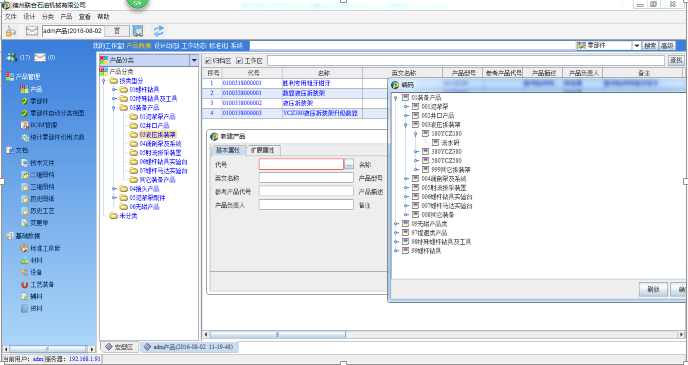Expand 02特殊钻具及工具 tree node
The width and height of the screenshot is (688, 365).
(114, 99)
